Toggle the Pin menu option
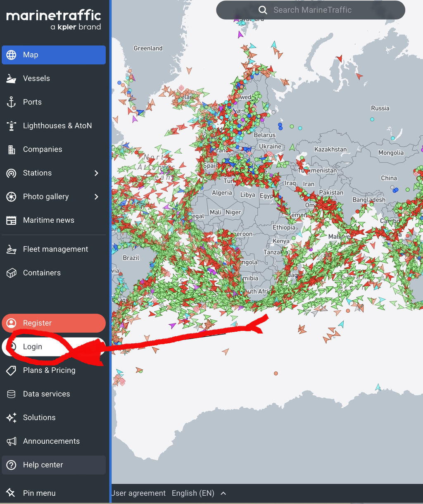This screenshot has width=423, height=504. (54, 493)
